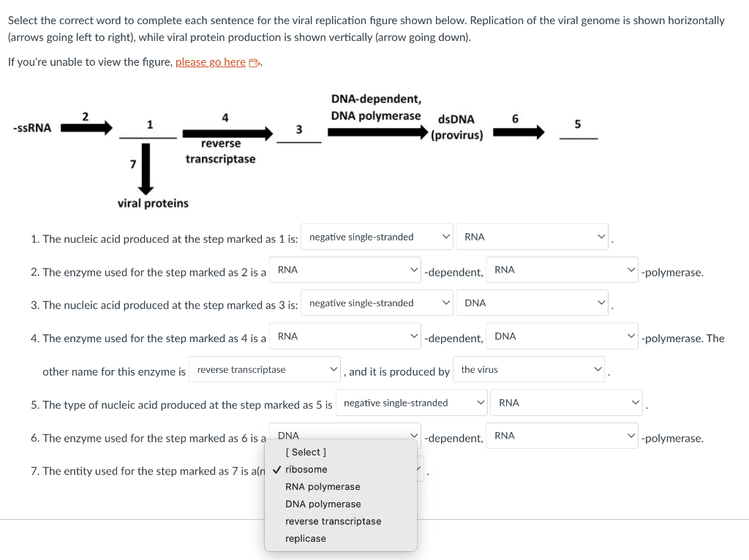Image resolution: width=749 pixels, height=560 pixels.
Task: Open the 'reverse transcriptase' enzyme name dropdown
Action: [265, 369]
